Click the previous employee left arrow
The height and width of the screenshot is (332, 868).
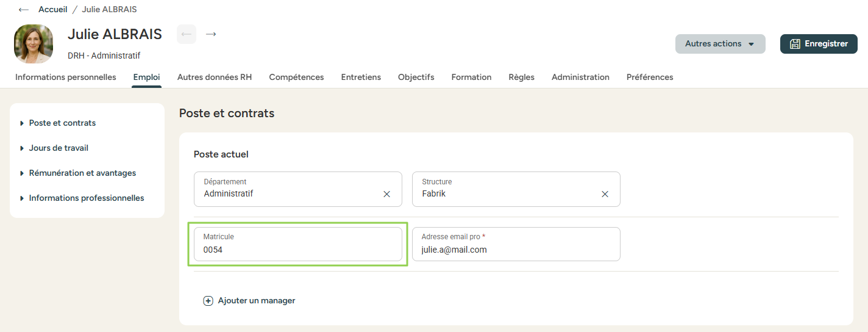(187, 34)
